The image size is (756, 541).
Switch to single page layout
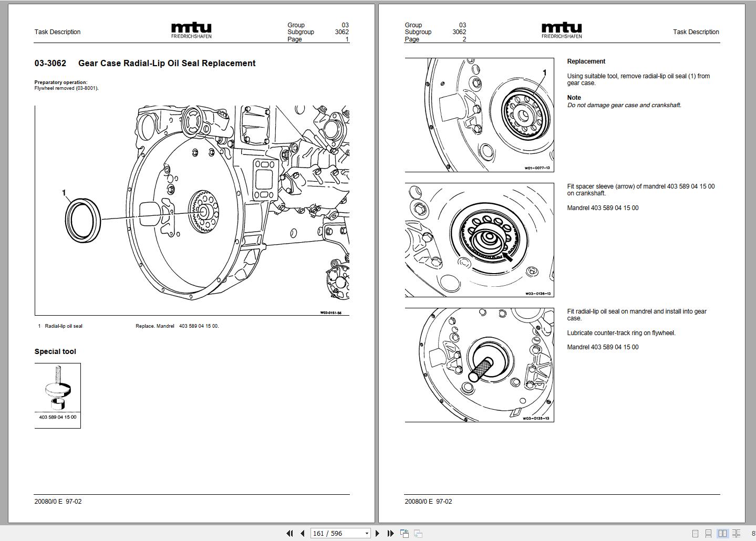click(x=695, y=533)
